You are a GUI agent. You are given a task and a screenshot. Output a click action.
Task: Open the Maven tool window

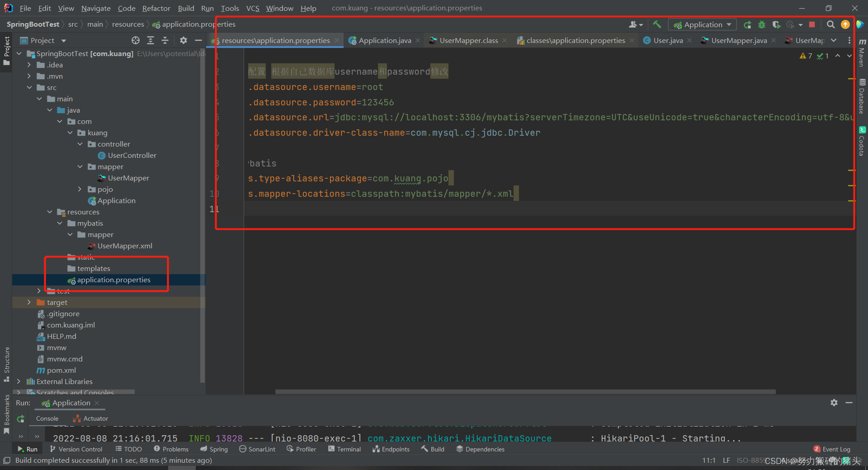click(x=862, y=53)
